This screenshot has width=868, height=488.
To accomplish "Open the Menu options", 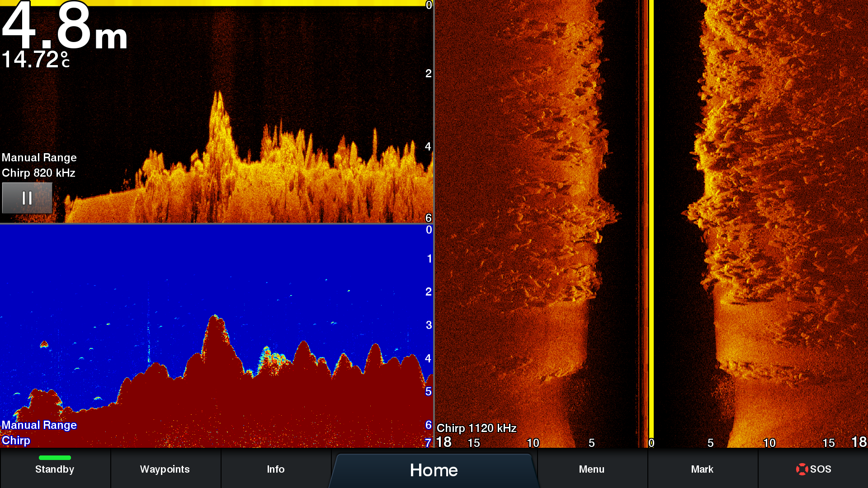I will 591,469.
